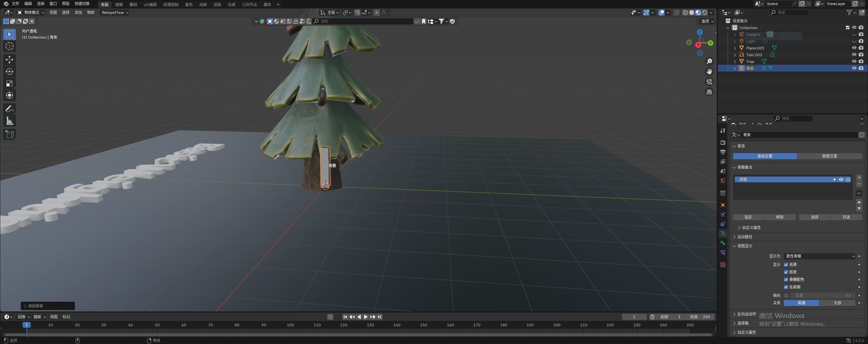This screenshot has height=344, width=868.
Task: Hide the Tree object with eye icon
Action: point(854,61)
